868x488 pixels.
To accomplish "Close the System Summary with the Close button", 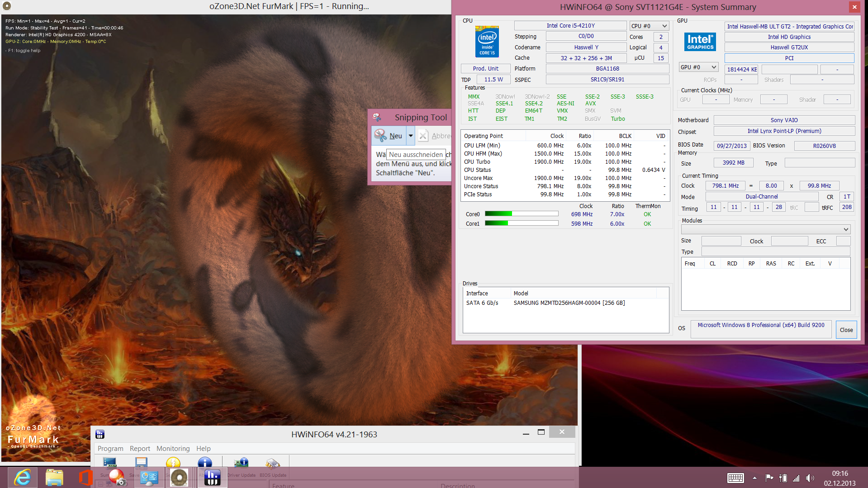I will click(x=846, y=330).
